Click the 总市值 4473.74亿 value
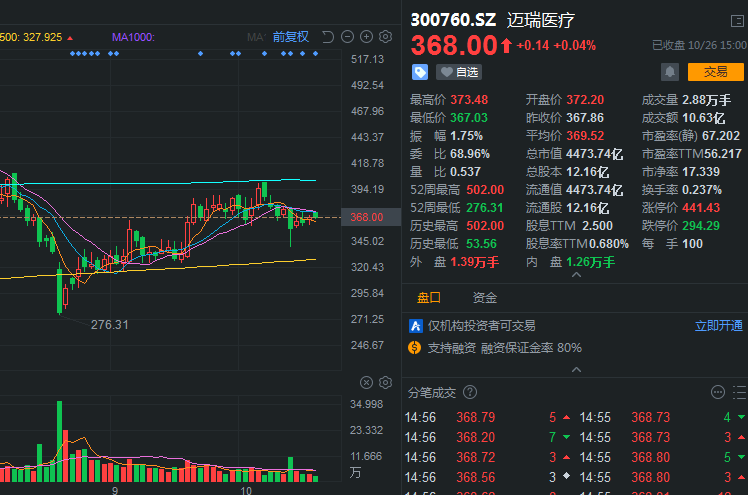 coord(594,154)
